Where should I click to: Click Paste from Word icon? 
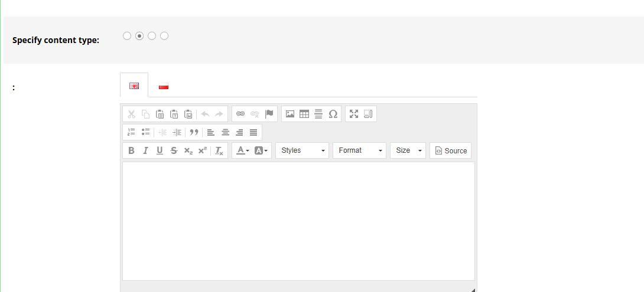coord(188,114)
